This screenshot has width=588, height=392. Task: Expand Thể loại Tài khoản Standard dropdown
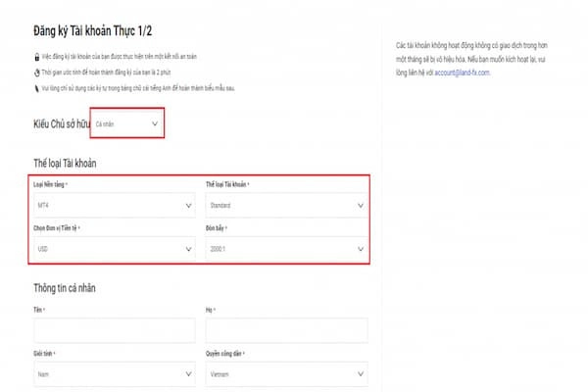(x=286, y=205)
